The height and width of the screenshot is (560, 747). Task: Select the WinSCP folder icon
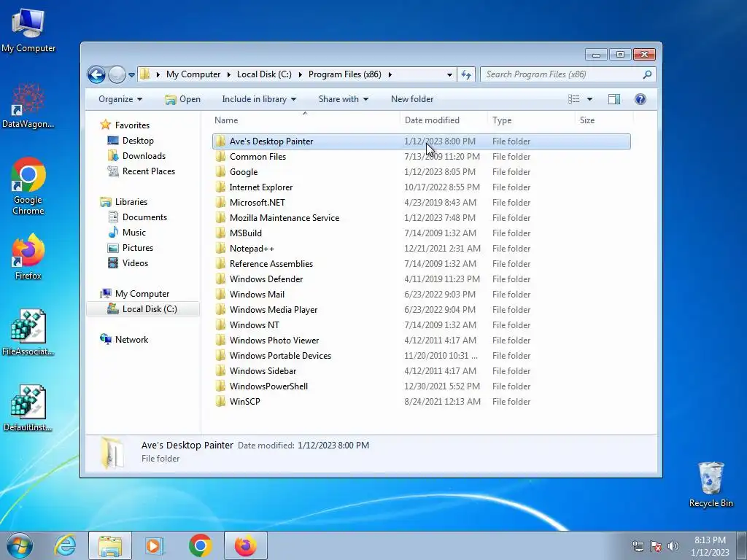click(220, 402)
